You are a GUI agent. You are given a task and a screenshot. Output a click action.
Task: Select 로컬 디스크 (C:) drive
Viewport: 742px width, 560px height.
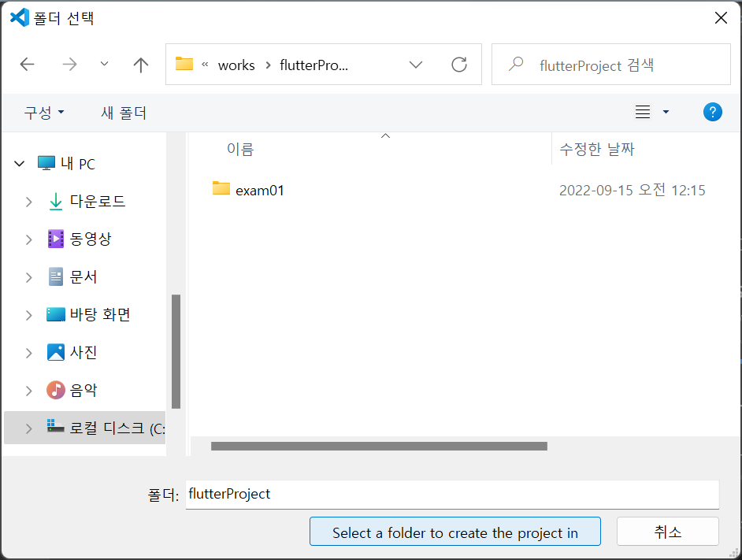[x=106, y=428]
